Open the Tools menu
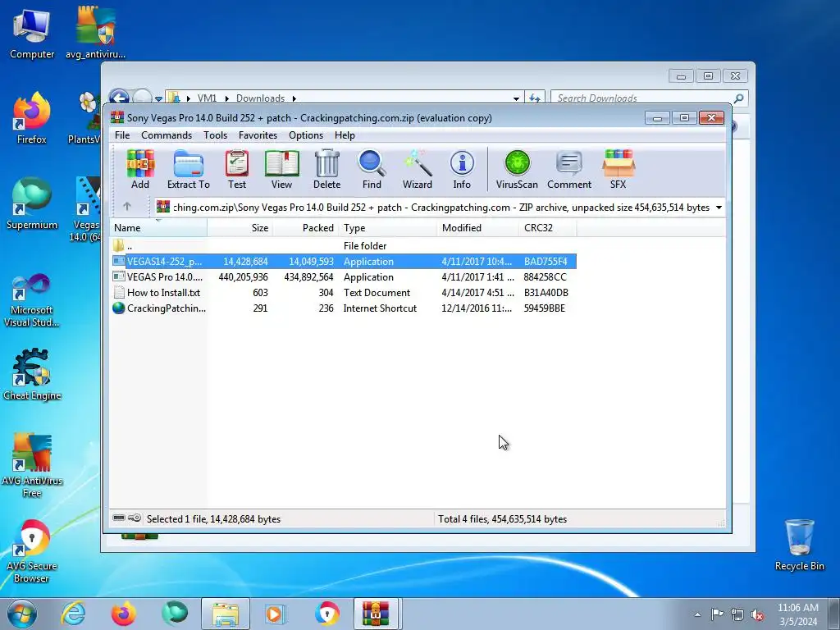Viewport: 840px width, 630px height. coord(216,135)
